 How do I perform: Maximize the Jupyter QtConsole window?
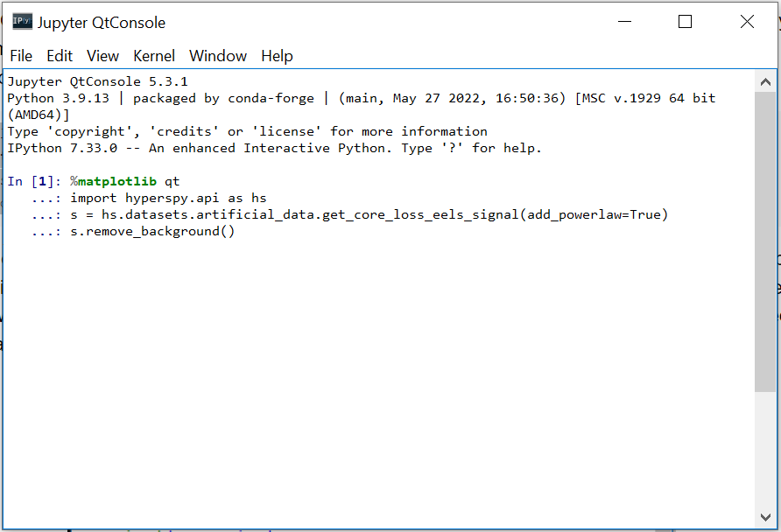(686, 22)
